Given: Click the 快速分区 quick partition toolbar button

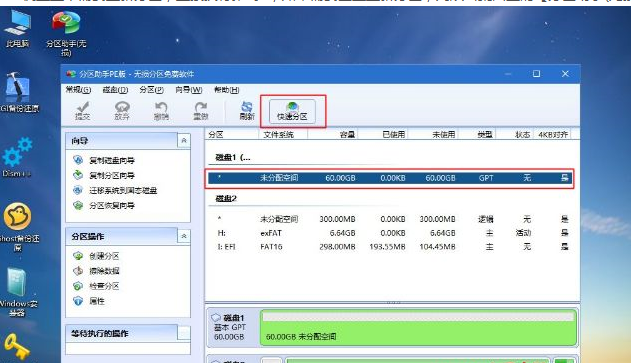Looking at the screenshot, I should click(292, 111).
